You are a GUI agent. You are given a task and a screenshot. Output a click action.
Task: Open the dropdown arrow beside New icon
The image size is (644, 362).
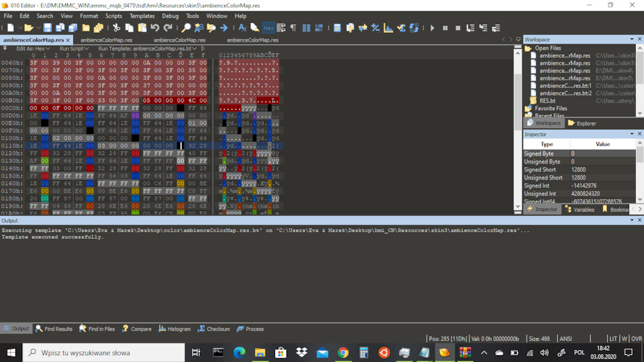point(20,28)
